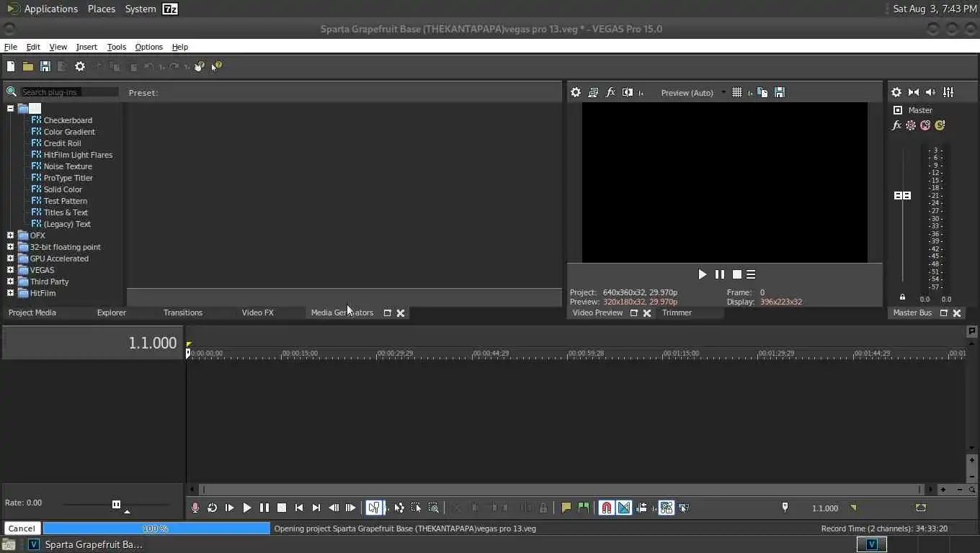980x553 pixels.
Task: Open Preview (Auto) quality dropdown
Action: 693,93
